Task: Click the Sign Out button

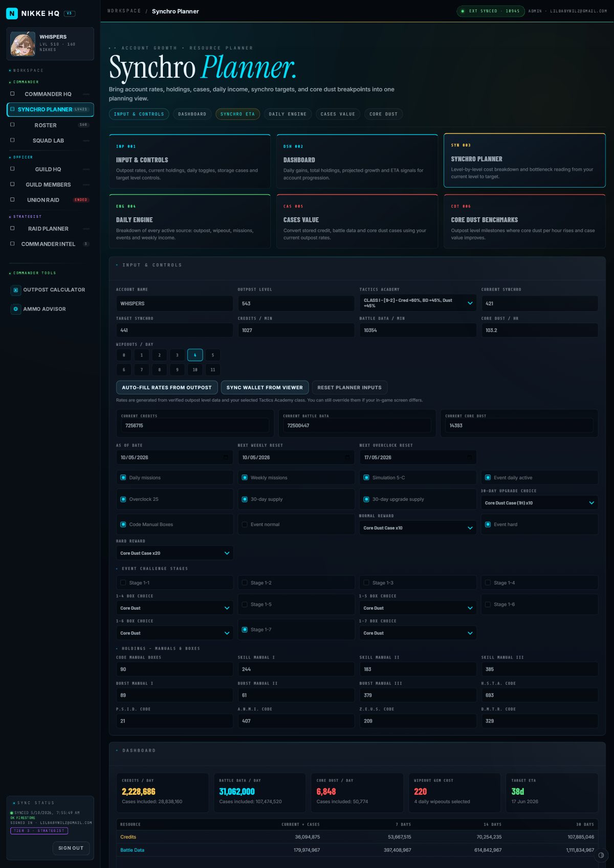Action: (71, 848)
